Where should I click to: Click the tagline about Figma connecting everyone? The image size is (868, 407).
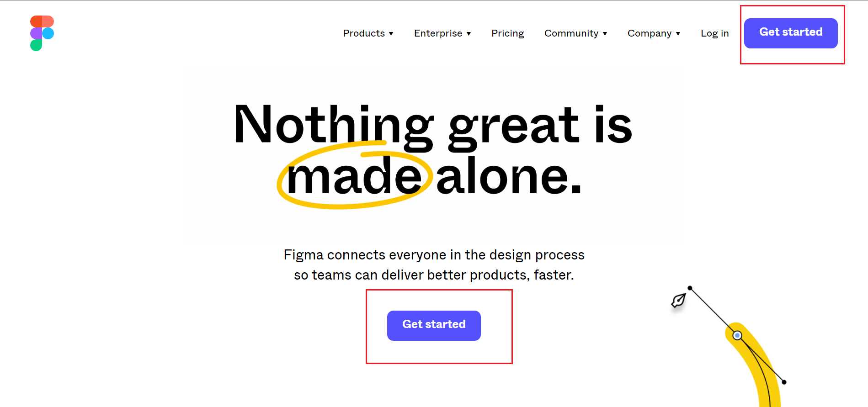coord(433,264)
